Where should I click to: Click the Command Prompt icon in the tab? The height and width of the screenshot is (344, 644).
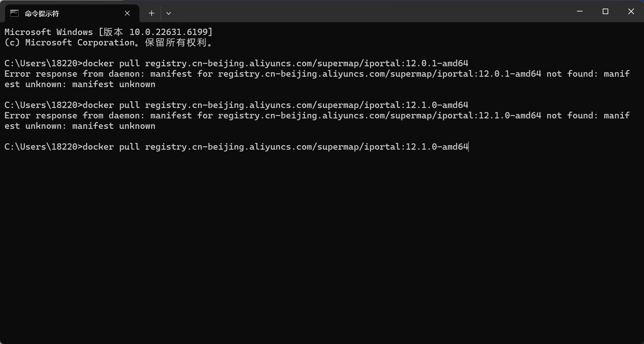(14, 13)
